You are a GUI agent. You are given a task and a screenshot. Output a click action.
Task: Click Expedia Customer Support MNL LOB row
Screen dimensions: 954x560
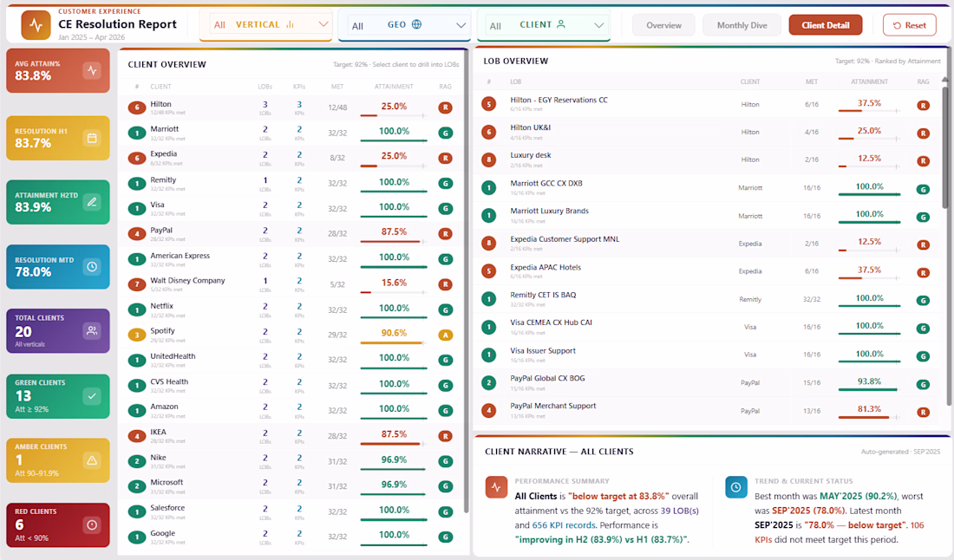[x=709, y=244]
